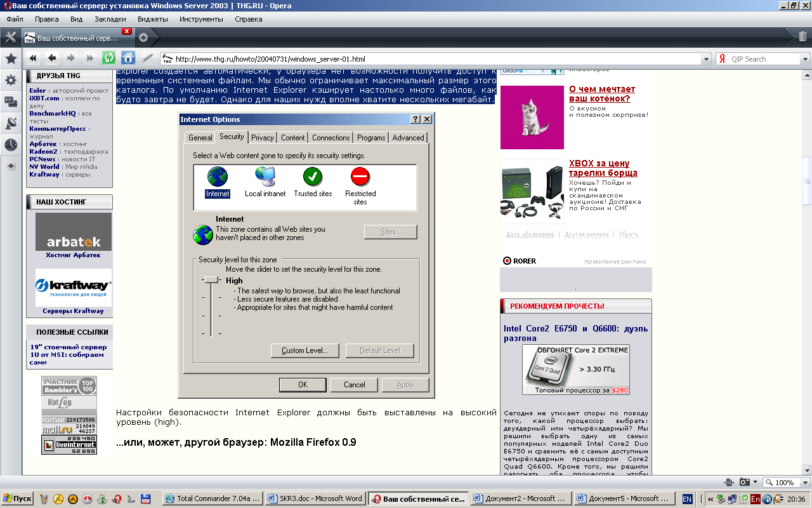Viewport: 812px width, 508px height.
Task: Select the Internet zone globe icon
Action: 218,177
